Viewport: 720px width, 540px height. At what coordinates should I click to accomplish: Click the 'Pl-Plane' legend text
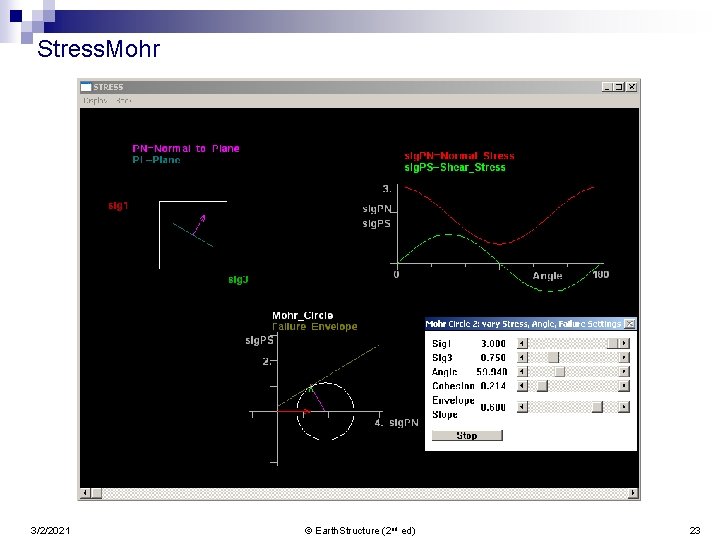(x=156, y=160)
